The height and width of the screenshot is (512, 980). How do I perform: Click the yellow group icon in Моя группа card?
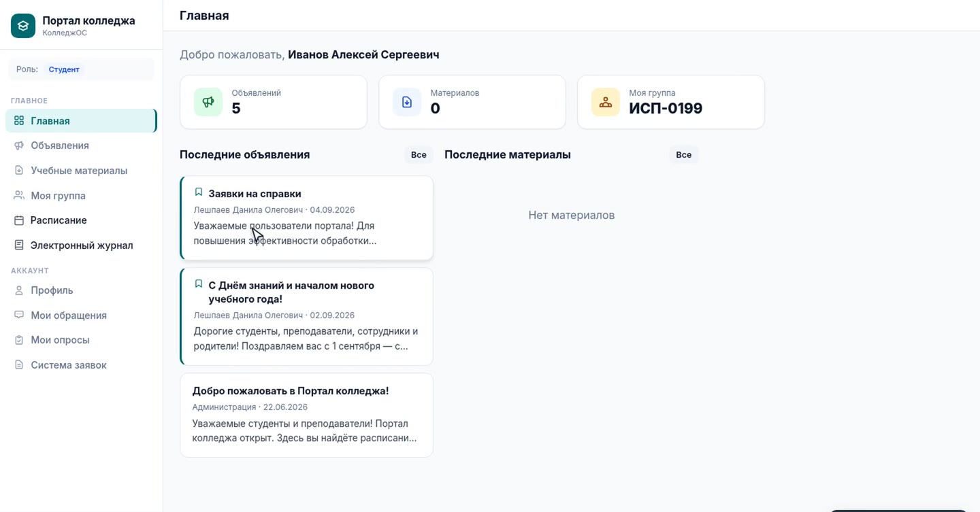pos(606,102)
